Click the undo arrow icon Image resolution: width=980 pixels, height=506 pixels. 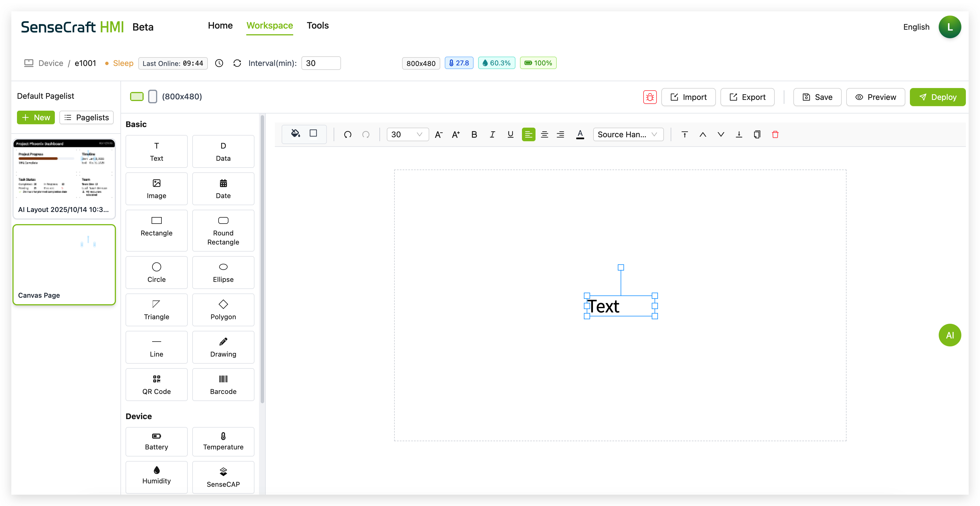[347, 134]
